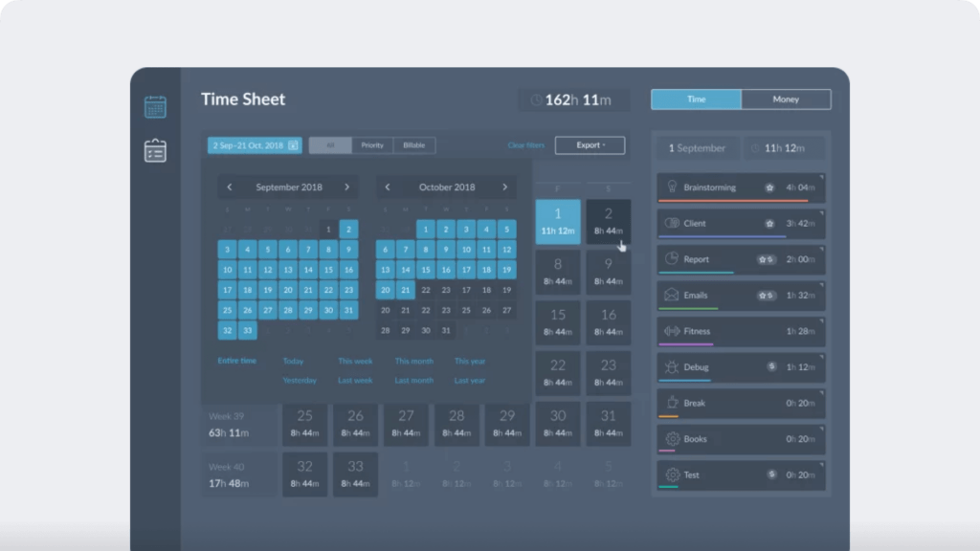Click the Brainstorming lightbulb icon
Screen dimensions: 980x551
pyautogui.click(x=672, y=187)
